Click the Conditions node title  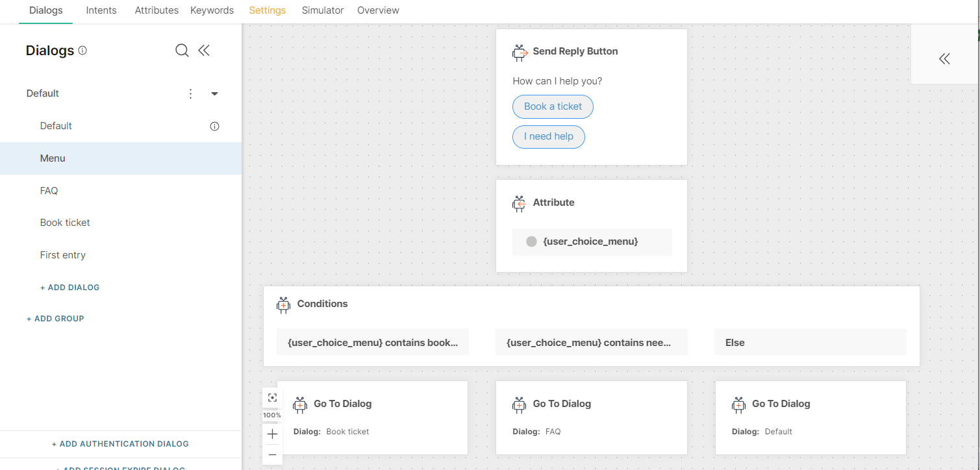323,304
